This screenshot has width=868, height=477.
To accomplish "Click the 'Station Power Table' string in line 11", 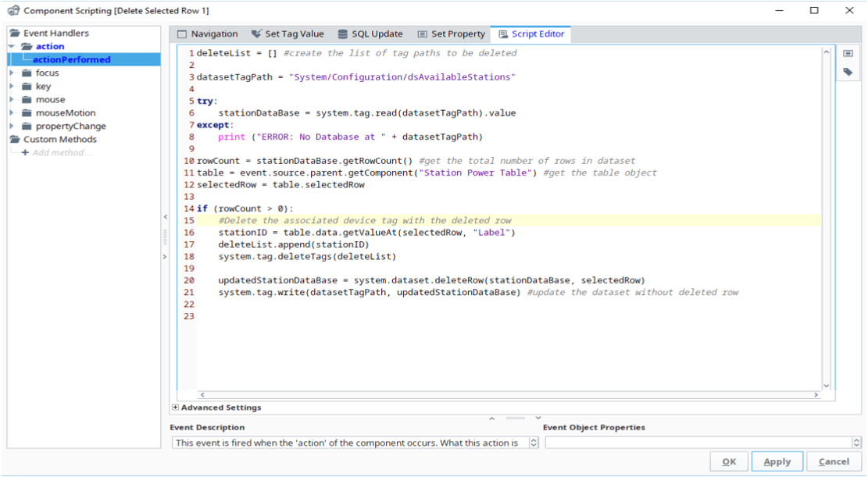I will point(477,173).
